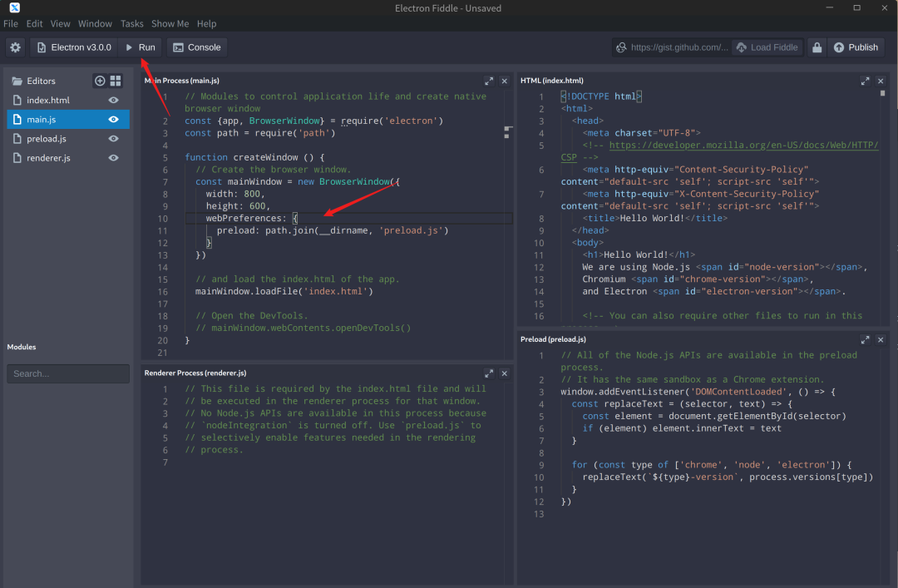The width and height of the screenshot is (898, 588).
Task: Toggle visibility of index.html editor
Action: 114,100
